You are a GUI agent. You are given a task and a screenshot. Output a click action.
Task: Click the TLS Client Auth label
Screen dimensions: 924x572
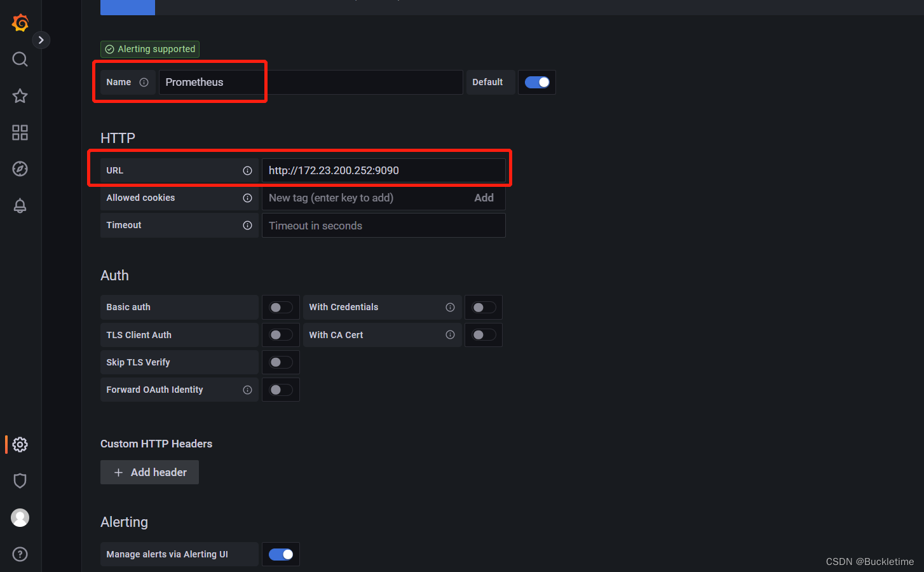tap(139, 335)
